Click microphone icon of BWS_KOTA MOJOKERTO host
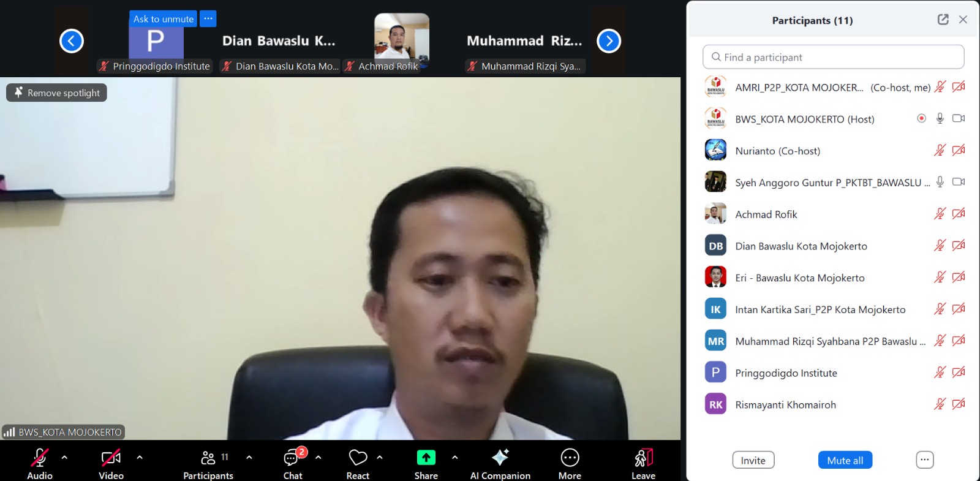 coord(940,118)
